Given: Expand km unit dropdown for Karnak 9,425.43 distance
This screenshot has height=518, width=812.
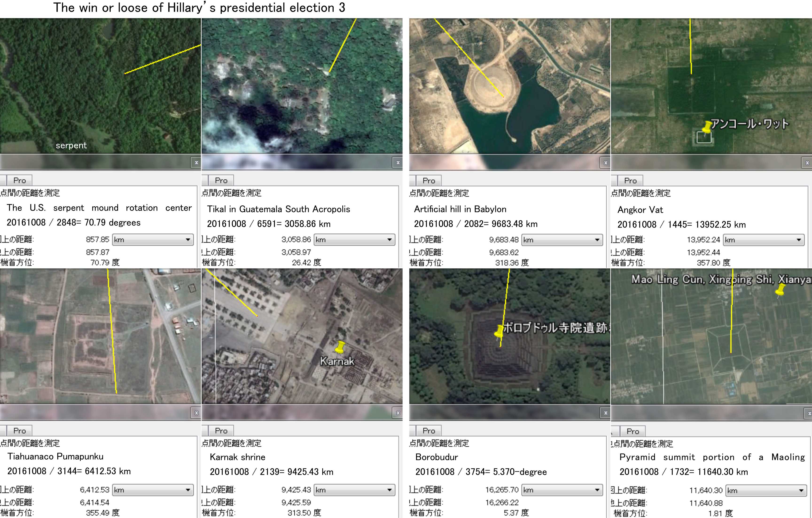Looking at the screenshot, I should 354,490.
